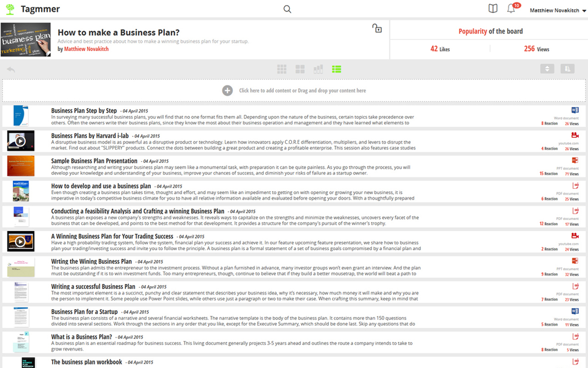Click the back arrow icon
The image size is (588, 368).
coord(11,69)
